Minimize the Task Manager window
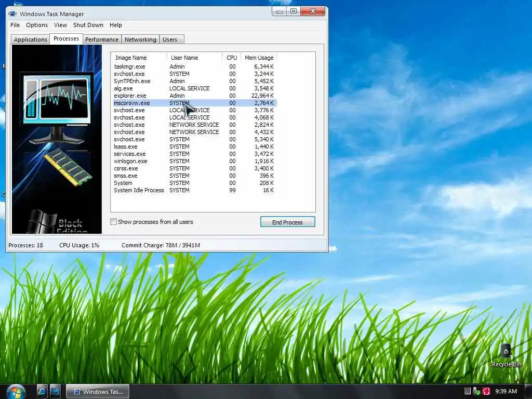The image size is (532, 399). 279,11
